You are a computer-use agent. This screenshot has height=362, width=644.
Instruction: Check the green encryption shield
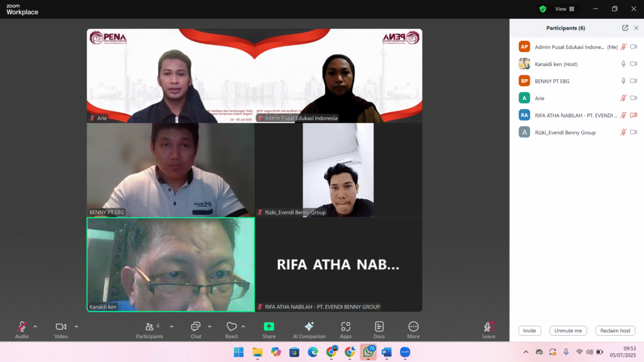coord(543,9)
